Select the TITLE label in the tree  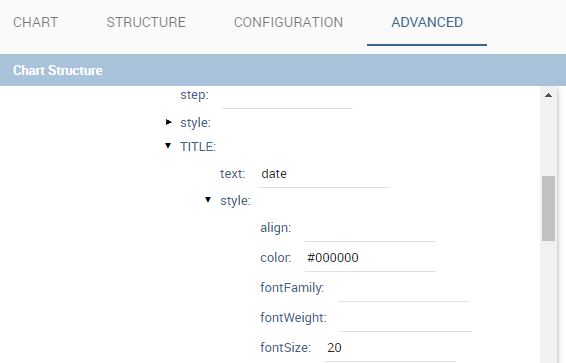(x=198, y=146)
